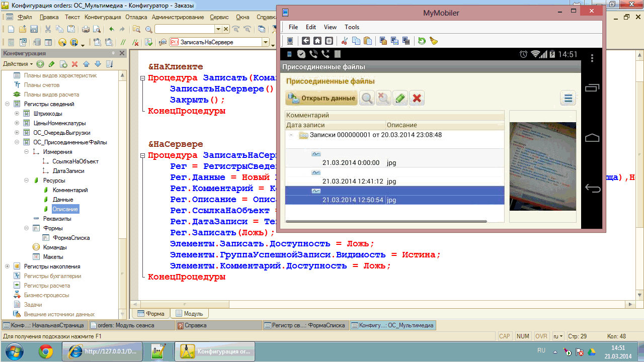Open dropdown arrow of Configurator search box
This screenshot has height=362, width=644.
click(218, 29)
